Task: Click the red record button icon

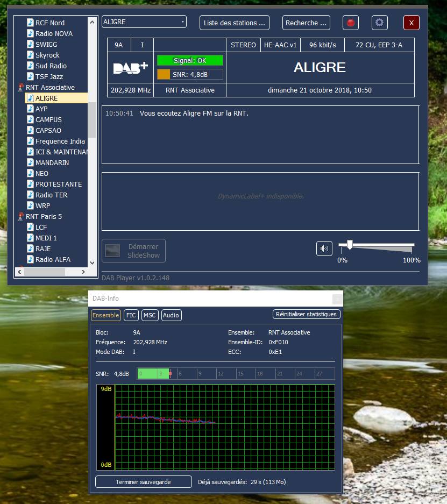Action: coord(351,23)
